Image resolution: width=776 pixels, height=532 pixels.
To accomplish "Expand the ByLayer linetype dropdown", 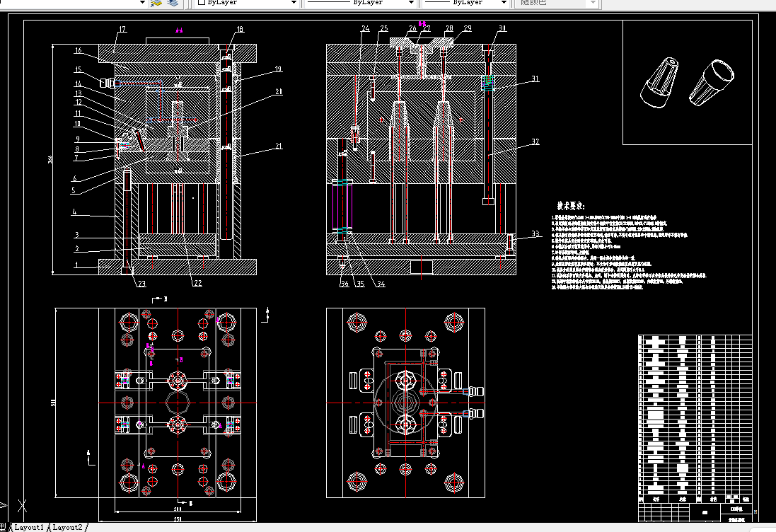I will 359,2.
